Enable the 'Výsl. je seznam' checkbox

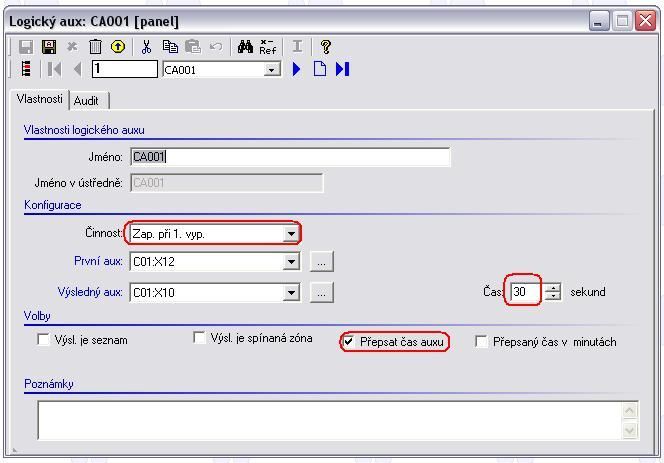(x=43, y=340)
